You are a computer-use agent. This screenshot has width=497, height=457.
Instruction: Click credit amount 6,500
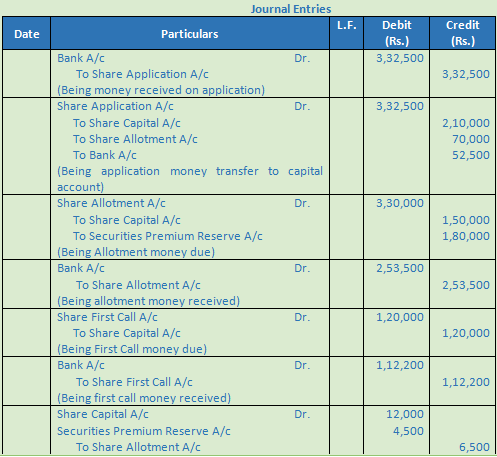click(x=474, y=447)
